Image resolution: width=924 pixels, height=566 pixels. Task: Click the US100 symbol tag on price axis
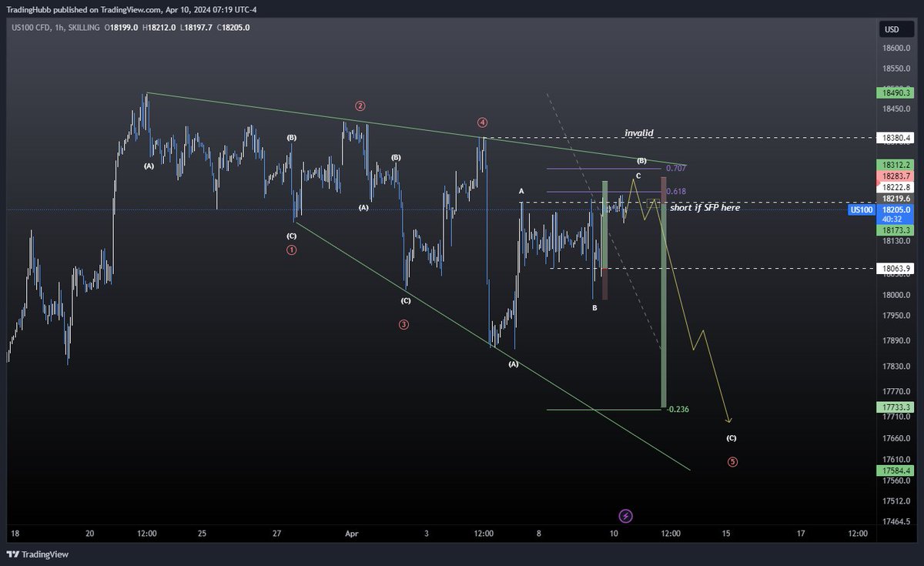861,209
